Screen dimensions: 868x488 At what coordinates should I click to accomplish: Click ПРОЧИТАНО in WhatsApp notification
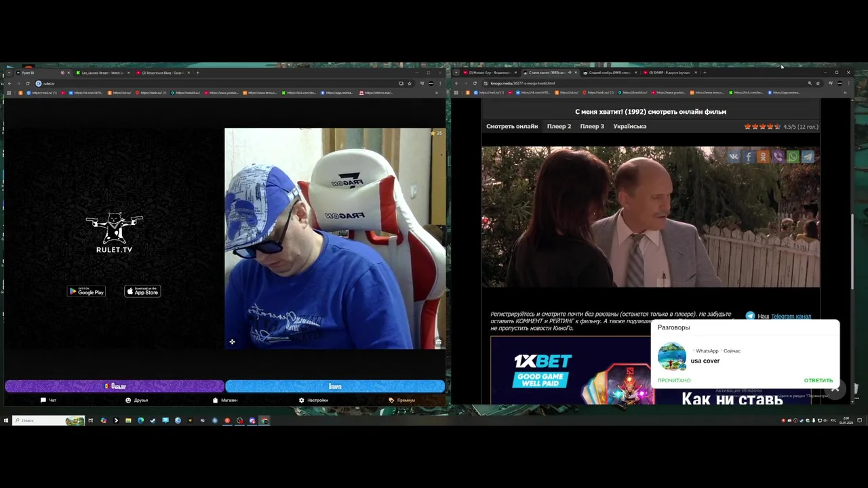click(x=674, y=380)
